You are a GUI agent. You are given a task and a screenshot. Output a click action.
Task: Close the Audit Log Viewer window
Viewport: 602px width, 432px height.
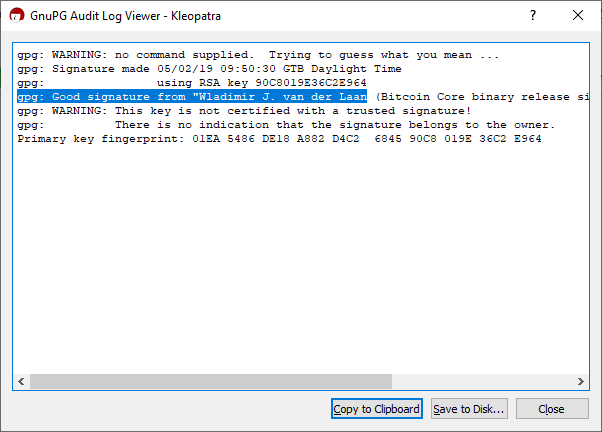click(578, 15)
